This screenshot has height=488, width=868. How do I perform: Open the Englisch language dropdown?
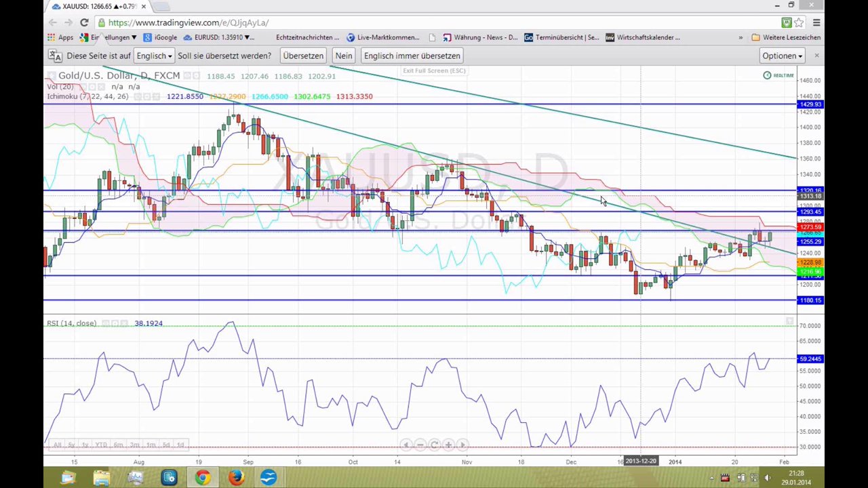154,56
